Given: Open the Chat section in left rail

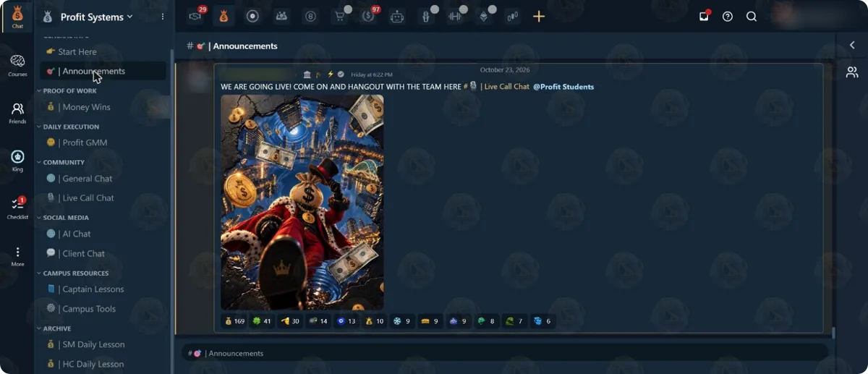Looking at the screenshot, I should 17,17.
